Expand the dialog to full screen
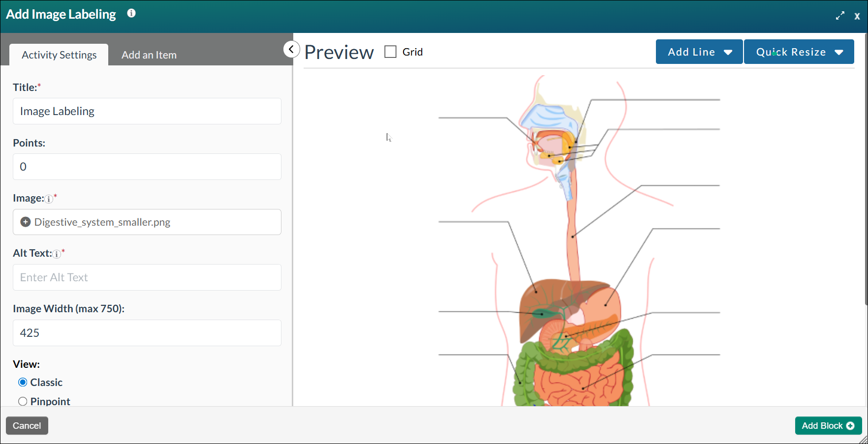Image resolution: width=868 pixels, height=444 pixels. pyautogui.click(x=840, y=15)
